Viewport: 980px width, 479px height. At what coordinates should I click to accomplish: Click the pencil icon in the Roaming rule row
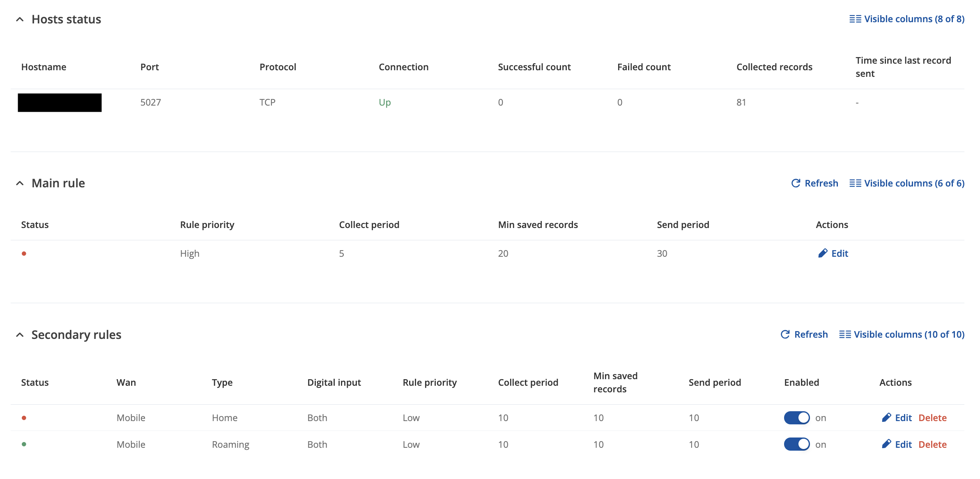(886, 444)
